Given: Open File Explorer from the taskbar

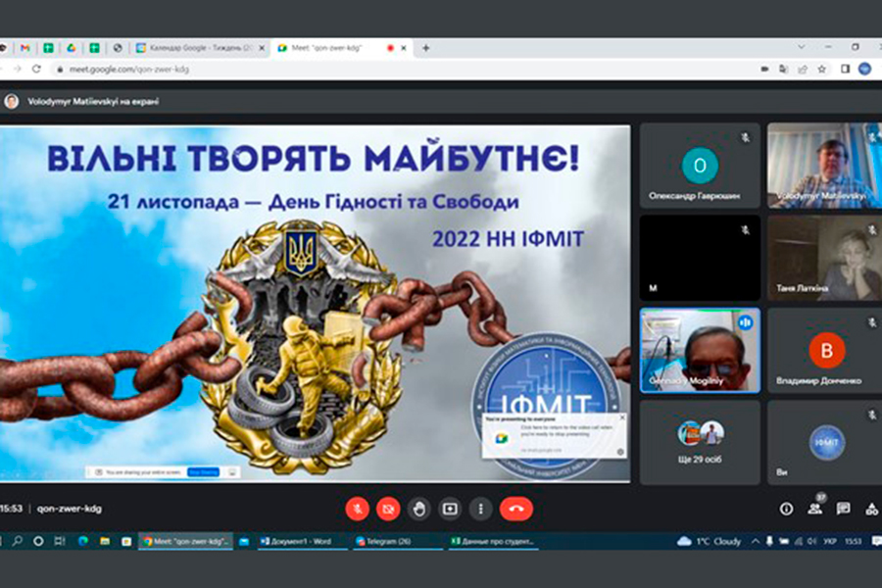Looking at the screenshot, I should tap(105, 541).
